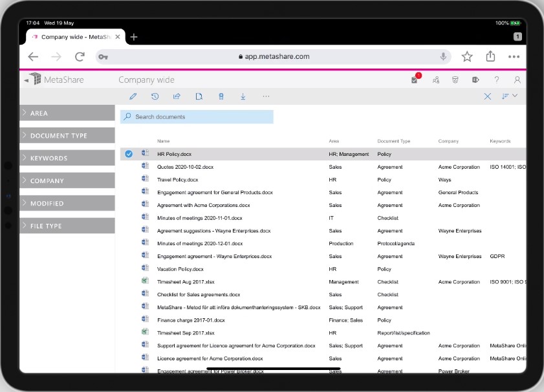Open Timesheet Aug 2017.xlsx file
This screenshot has width=544, height=392.
(186, 281)
